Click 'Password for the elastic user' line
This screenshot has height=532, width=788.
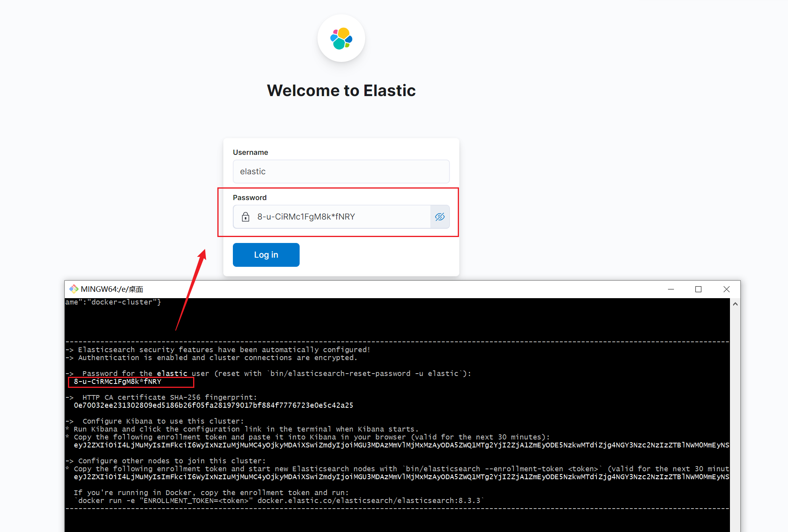268,374
